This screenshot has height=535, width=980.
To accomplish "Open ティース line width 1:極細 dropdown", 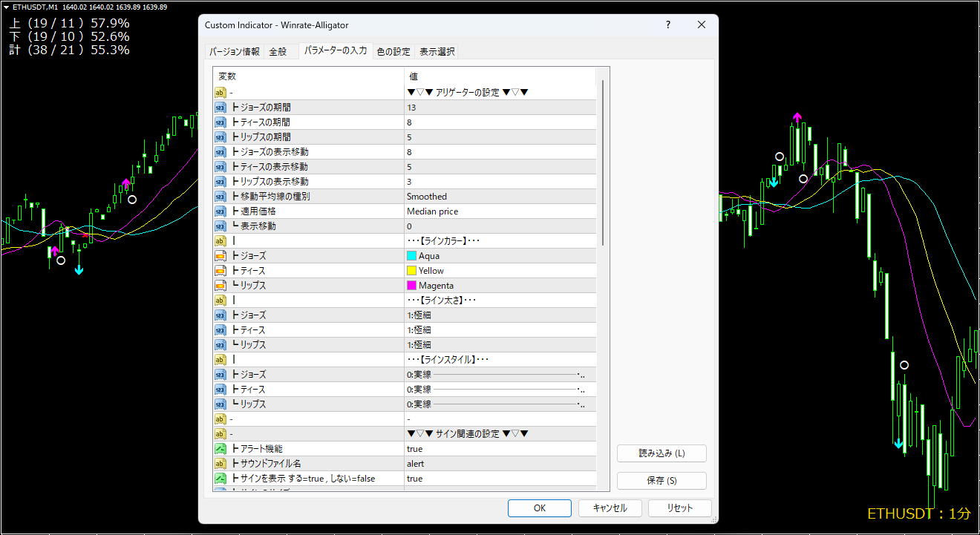I will coord(499,330).
